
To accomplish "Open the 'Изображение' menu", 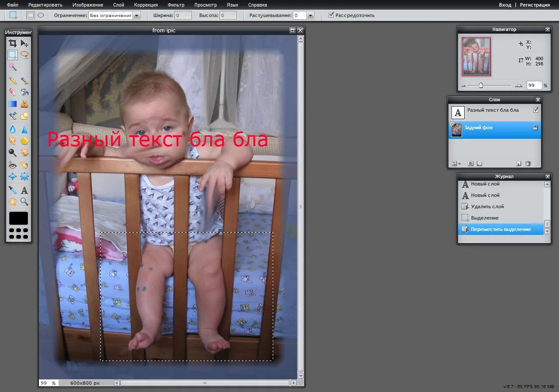I will pos(88,5).
